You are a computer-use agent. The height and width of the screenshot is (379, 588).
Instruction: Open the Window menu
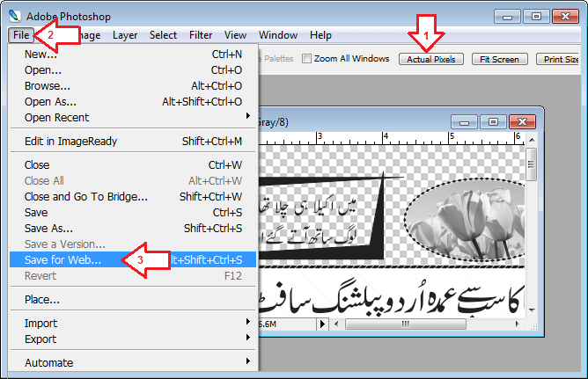(278, 35)
